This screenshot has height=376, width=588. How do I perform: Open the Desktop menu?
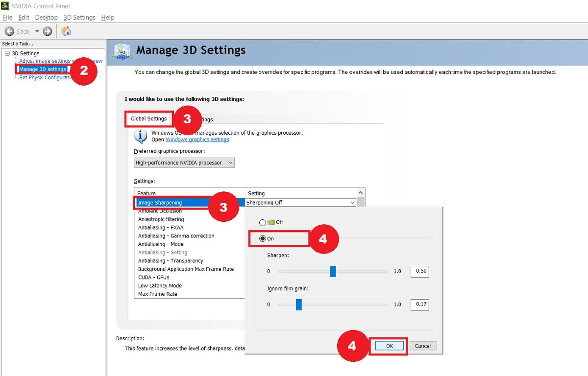(47, 17)
